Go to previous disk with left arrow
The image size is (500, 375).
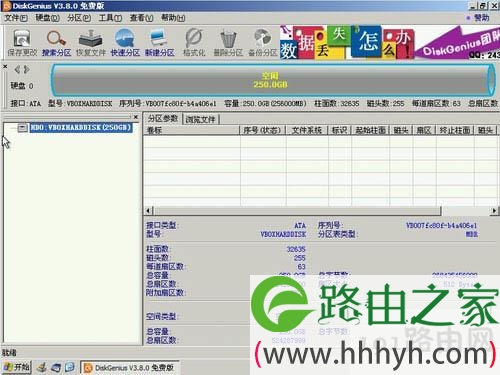17,69
